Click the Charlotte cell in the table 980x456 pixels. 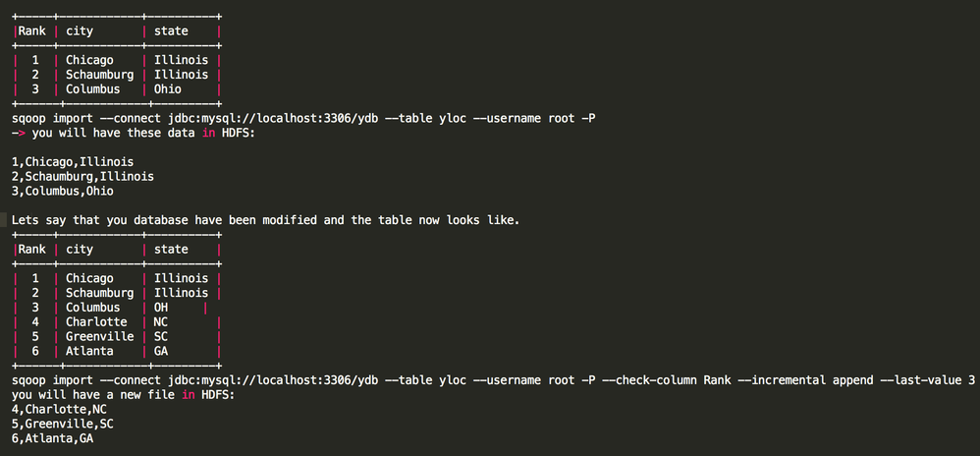pos(96,321)
